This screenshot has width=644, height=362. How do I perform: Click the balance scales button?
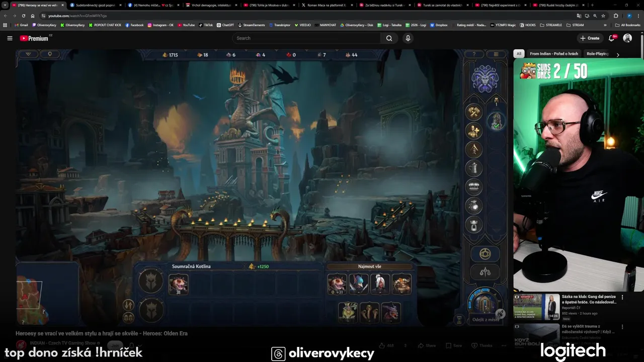tap(485, 272)
